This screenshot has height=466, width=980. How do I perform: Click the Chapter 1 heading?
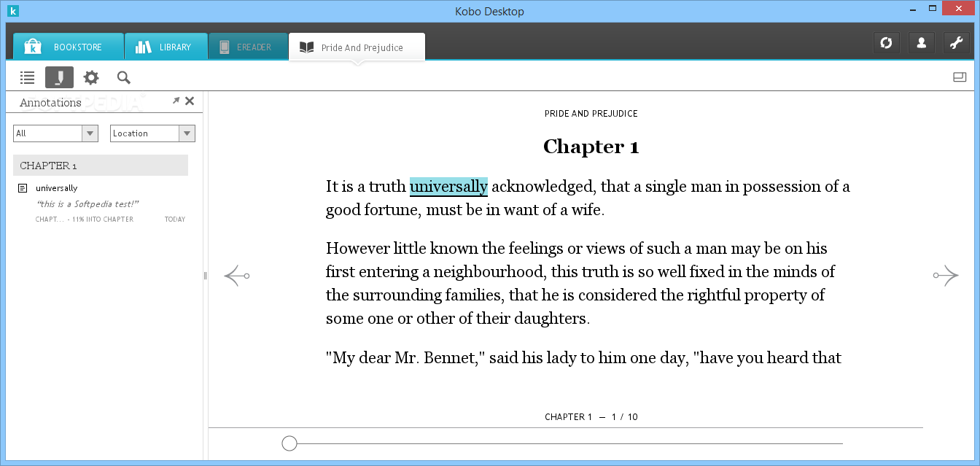pos(591,147)
